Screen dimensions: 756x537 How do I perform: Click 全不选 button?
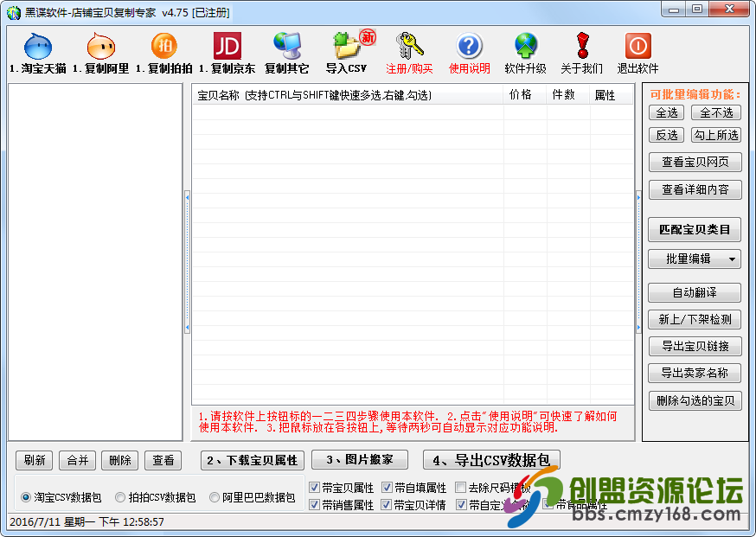tap(716, 112)
